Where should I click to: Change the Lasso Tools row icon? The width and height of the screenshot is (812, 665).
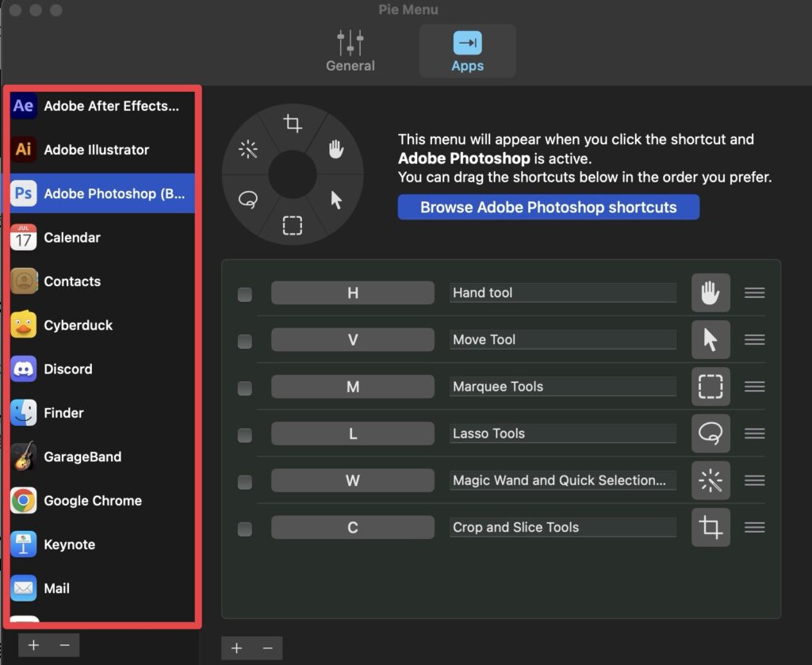click(710, 433)
